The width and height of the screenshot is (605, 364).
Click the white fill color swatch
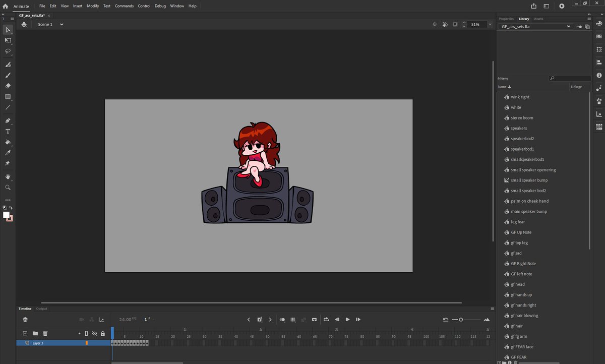[x=7, y=215]
